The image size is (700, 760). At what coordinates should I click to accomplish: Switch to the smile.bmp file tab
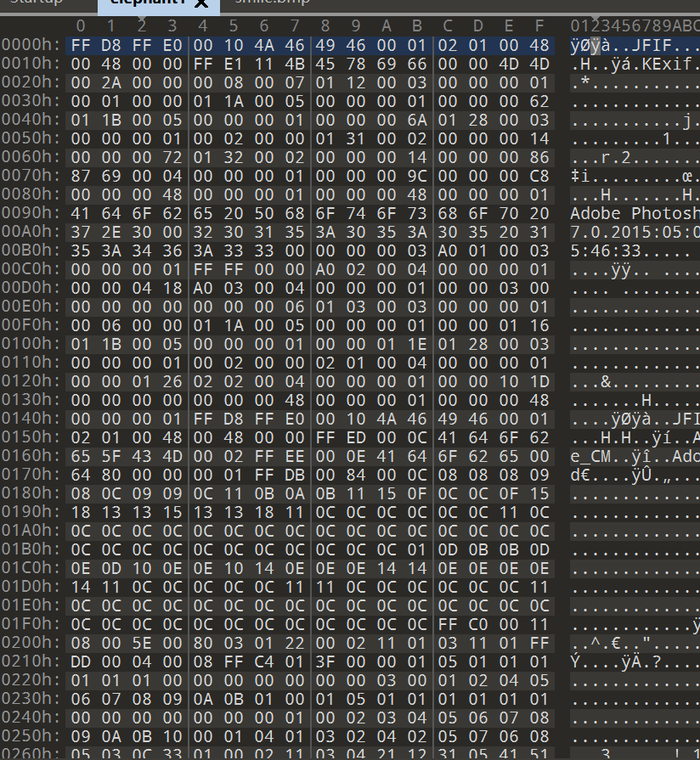pyautogui.click(x=272, y=2)
